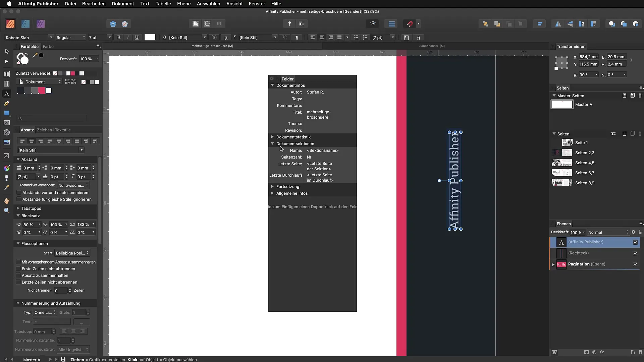Select the Table tool
The height and width of the screenshot is (362, 644).
(7, 84)
